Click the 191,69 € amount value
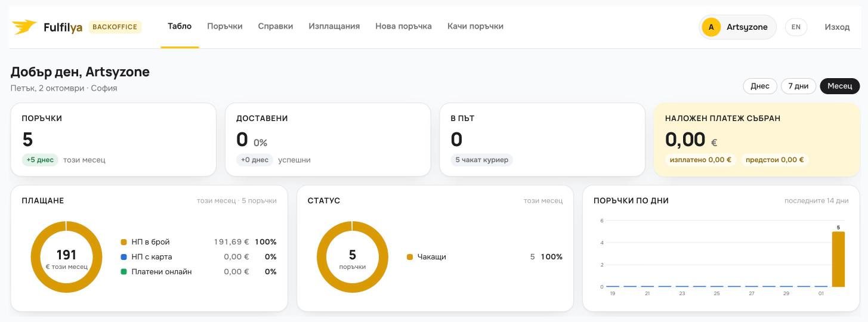Screen dimensions: 868x322 (231, 242)
